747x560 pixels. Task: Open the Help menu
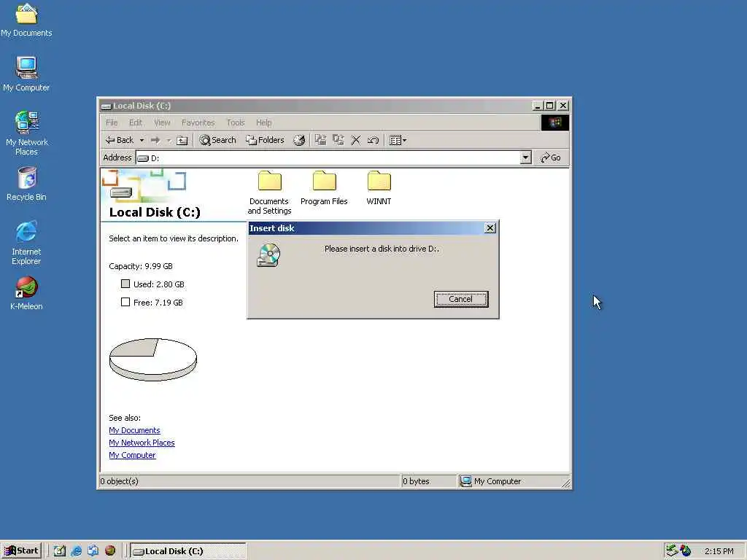pos(263,122)
